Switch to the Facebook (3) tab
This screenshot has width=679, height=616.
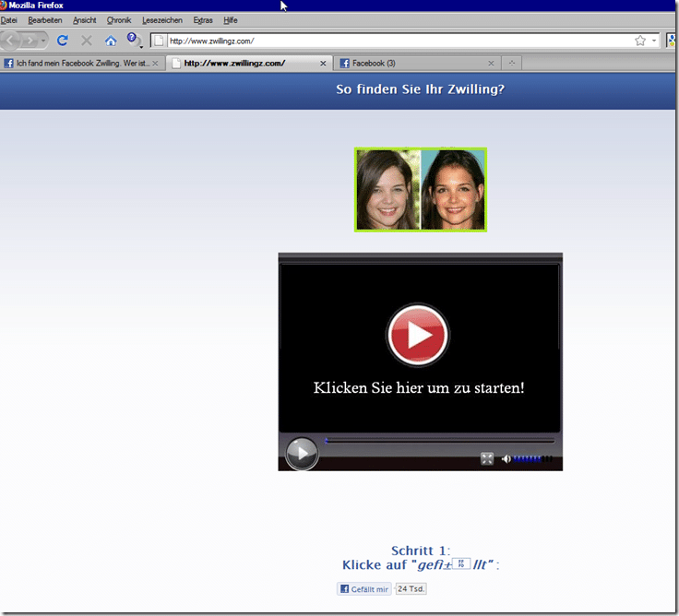click(417, 64)
